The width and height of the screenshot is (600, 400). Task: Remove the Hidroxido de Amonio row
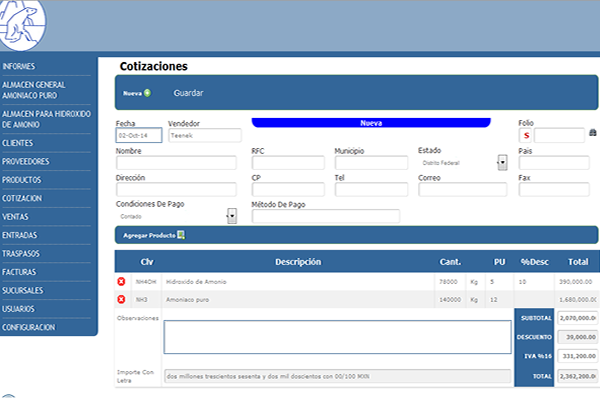pos(121,282)
